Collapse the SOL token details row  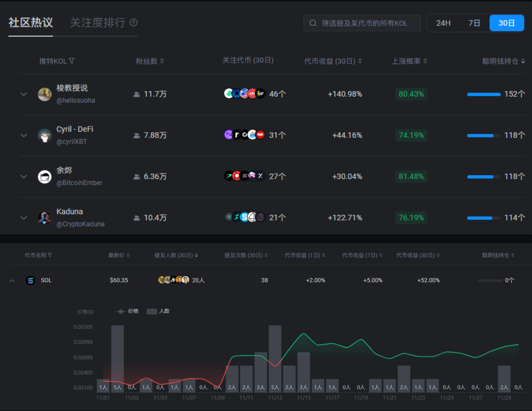[x=12, y=281]
